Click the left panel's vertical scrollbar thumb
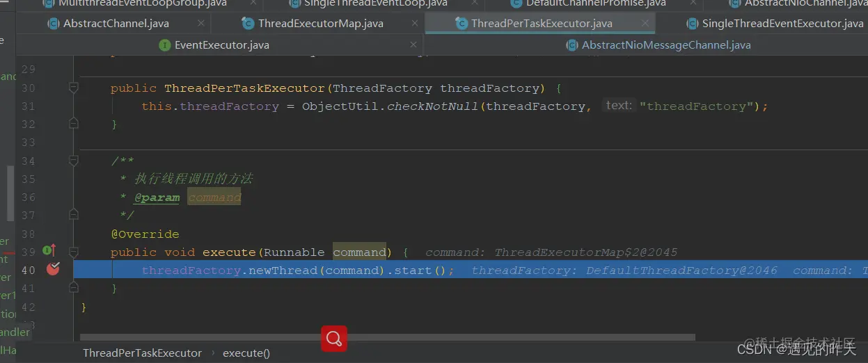 click(10, 193)
